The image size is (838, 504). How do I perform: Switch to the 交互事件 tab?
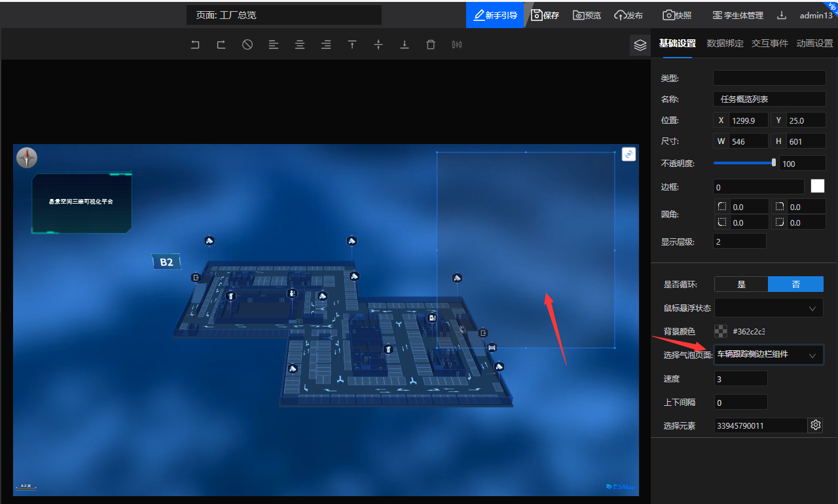point(769,43)
